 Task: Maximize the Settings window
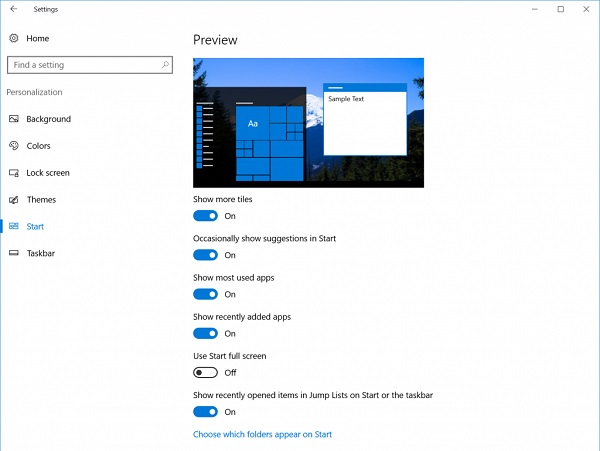click(x=561, y=9)
